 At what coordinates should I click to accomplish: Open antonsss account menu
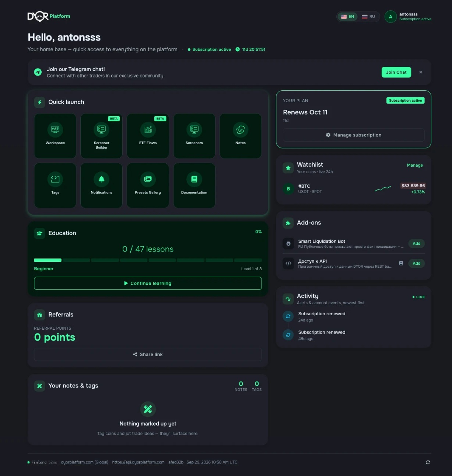click(x=408, y=17)
